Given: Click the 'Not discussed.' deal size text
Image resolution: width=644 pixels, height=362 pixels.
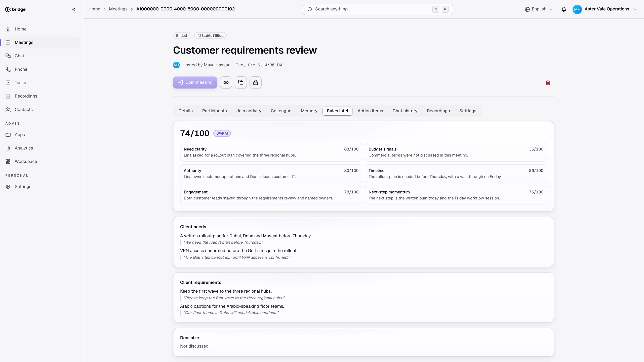Looking at the screenshot, I should [x=195, y=346].
